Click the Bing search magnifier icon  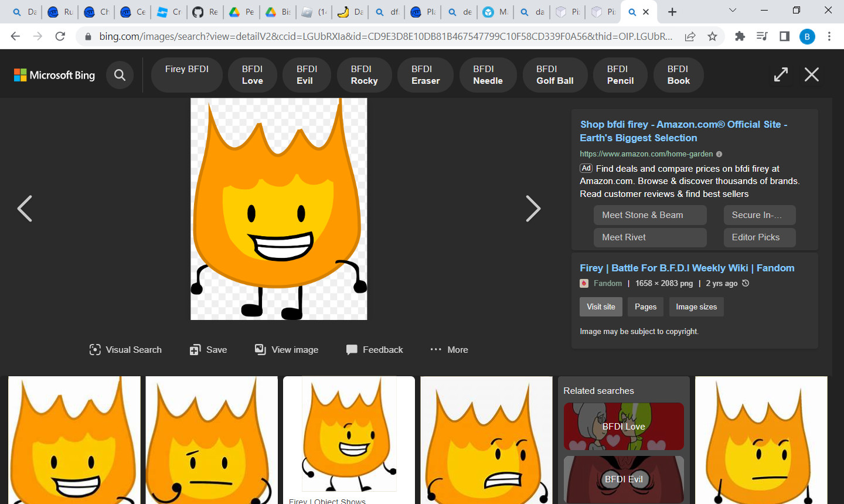pos(120,75)
